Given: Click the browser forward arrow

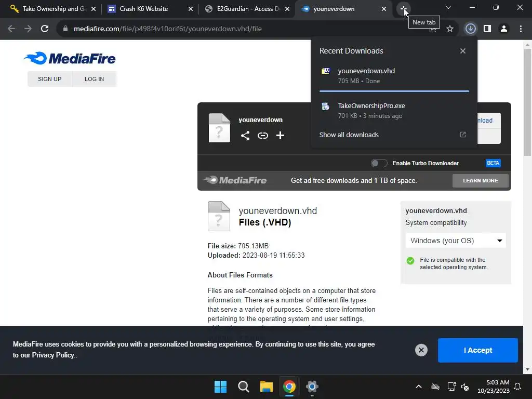Looking at the screenshot, I should point(28,29).
